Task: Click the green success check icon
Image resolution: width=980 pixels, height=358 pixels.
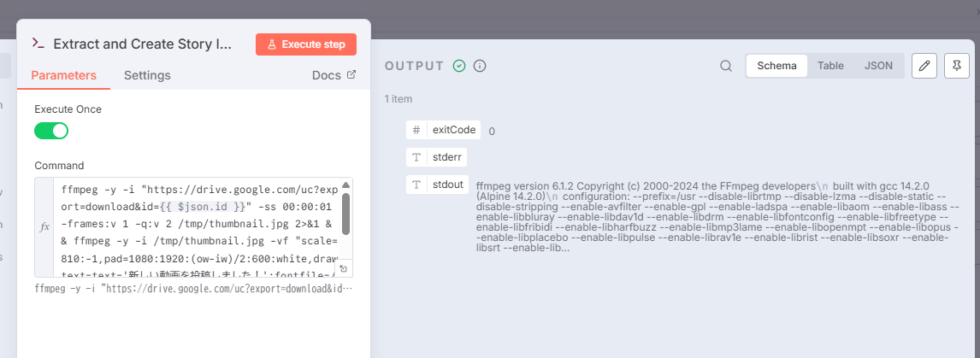Action: [459, 66]
